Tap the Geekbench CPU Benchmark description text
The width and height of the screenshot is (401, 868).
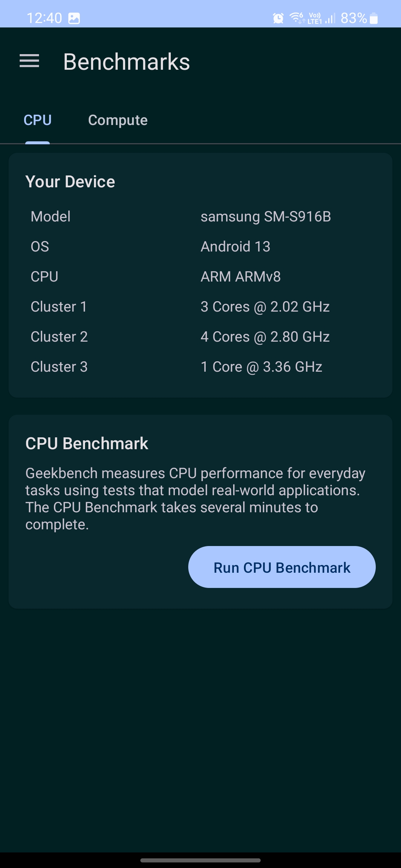195,499
